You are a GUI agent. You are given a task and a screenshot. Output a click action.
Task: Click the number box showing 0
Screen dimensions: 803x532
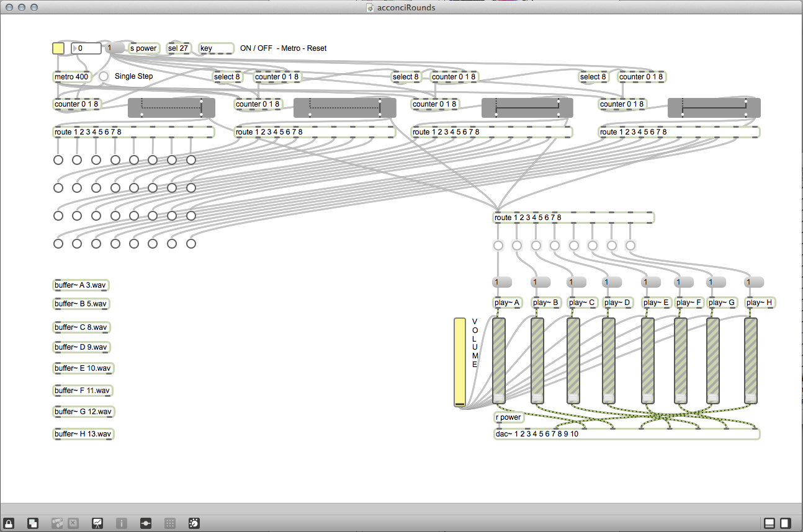click(x=87, y=48)
